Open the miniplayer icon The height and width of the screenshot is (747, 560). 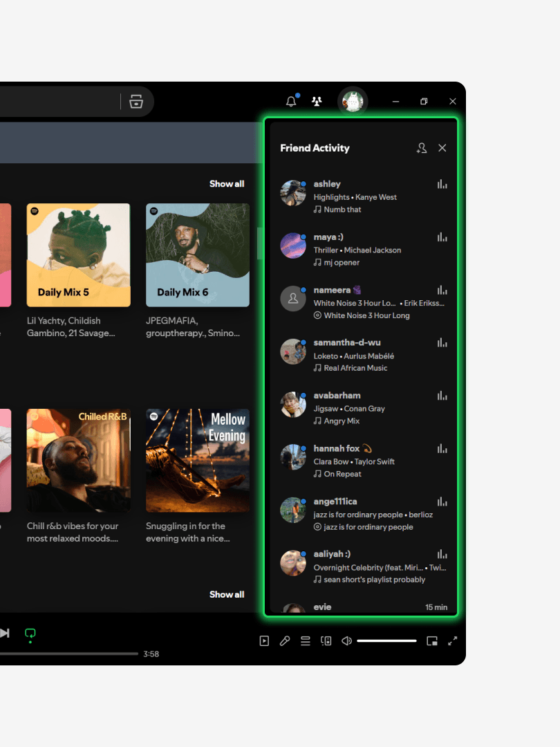[x=432, y=641]
